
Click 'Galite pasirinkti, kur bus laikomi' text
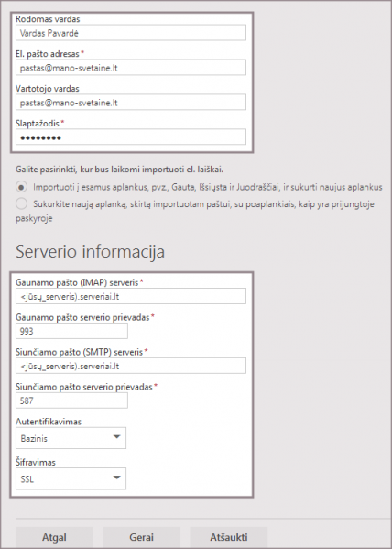(x=119, y=170)
